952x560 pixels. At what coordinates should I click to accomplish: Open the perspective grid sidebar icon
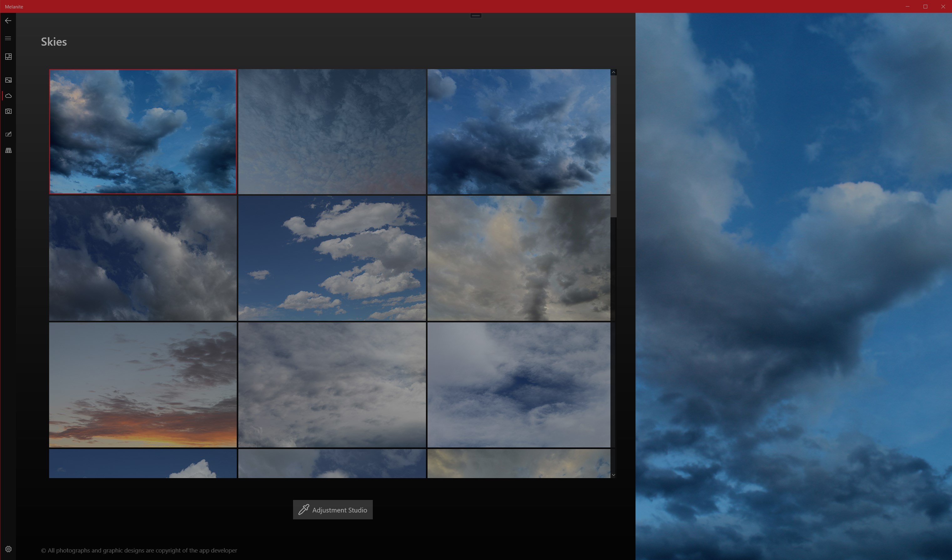(x=8, y=150)
